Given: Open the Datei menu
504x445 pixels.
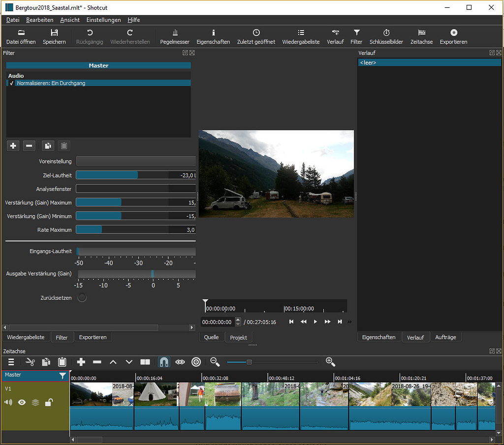Looking at the screenshot, I should coord(13,20).
